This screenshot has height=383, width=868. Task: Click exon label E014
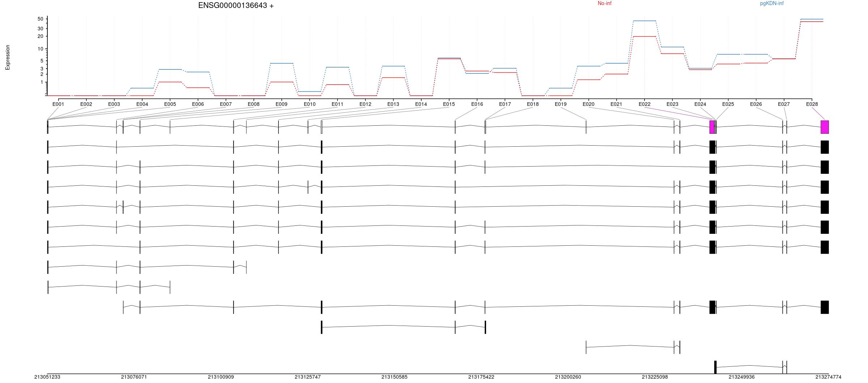click(421, 104)
